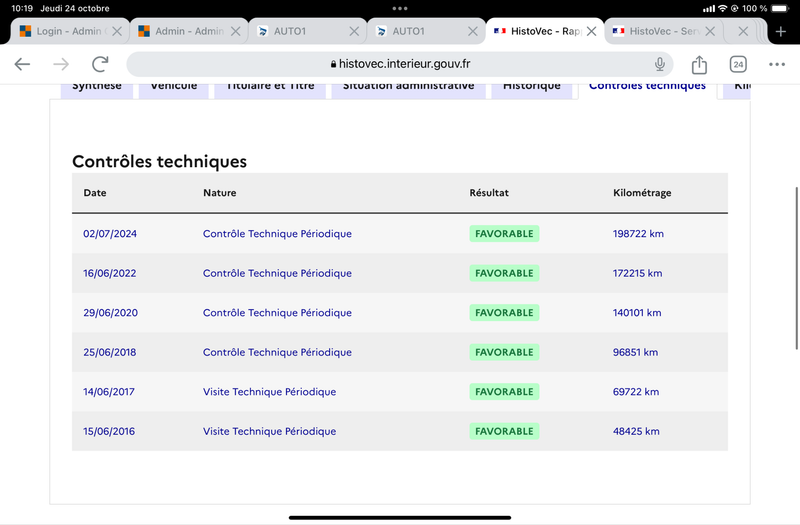Image resolution: width=800 pixels, height=525 pixels.
Task: Select the date 02/07/2024
Action: point(110,234)
